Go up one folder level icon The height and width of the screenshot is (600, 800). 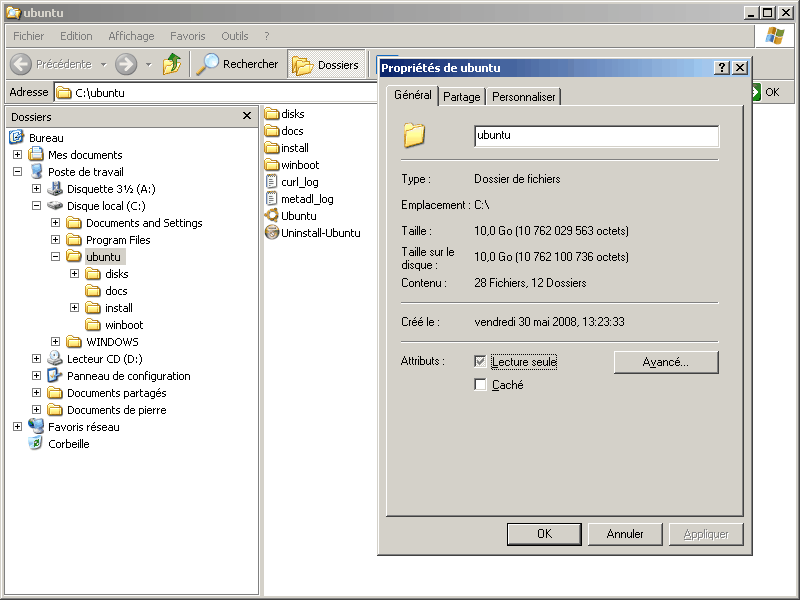[x=172, y=64]
